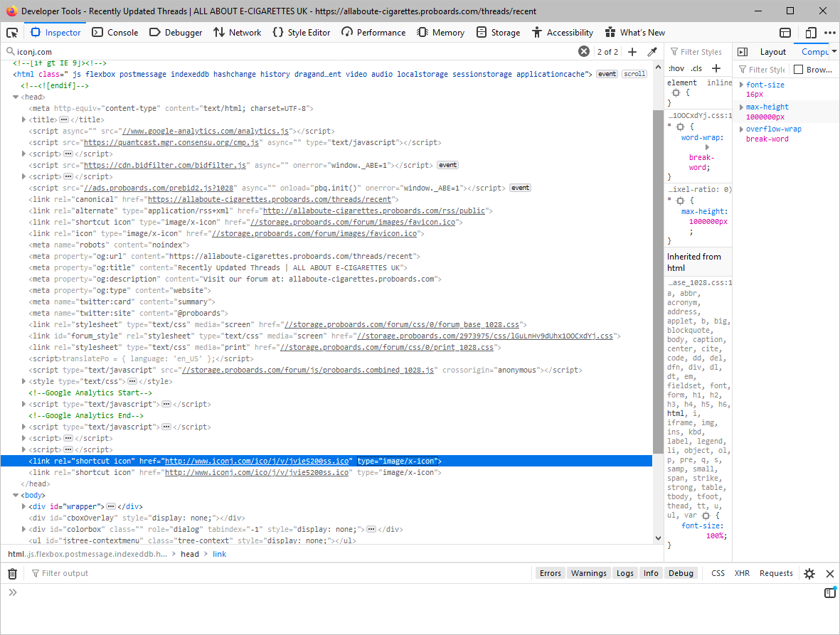Activate the element picker tool
Screen dimensions: 840x635
pos(12,33)
